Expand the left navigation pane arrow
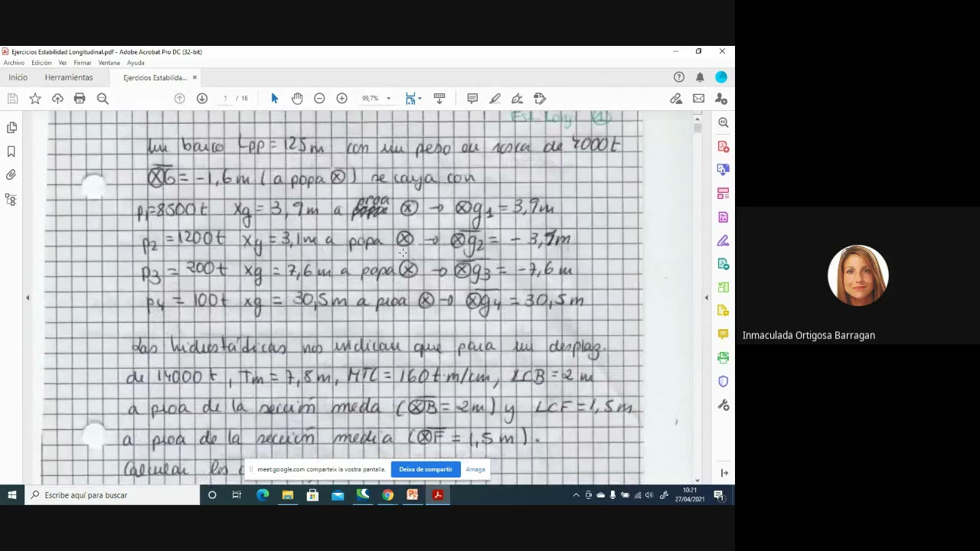The image size is (980, 551). coord(28,298)
